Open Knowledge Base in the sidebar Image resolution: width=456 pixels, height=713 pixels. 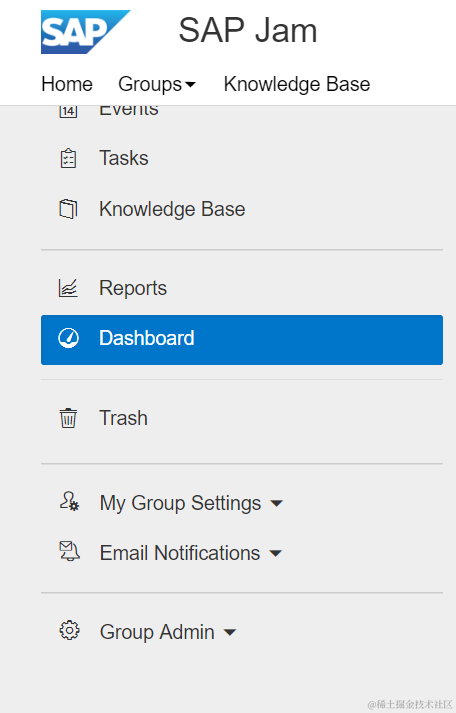[172, 209]
